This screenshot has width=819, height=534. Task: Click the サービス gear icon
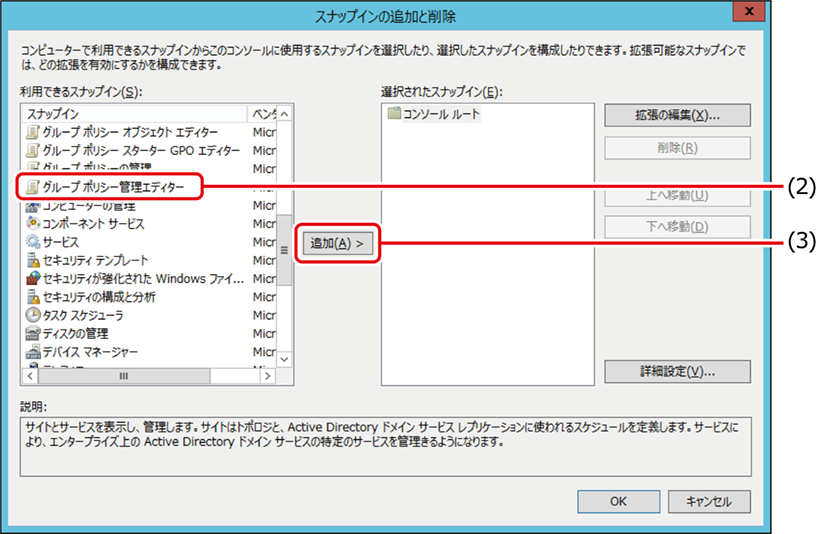pos(33,241)
